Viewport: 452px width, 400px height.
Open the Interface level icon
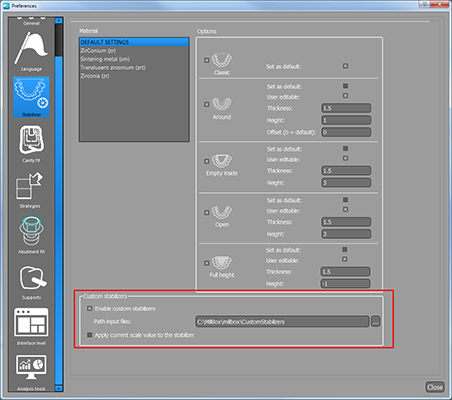point(31,327)
